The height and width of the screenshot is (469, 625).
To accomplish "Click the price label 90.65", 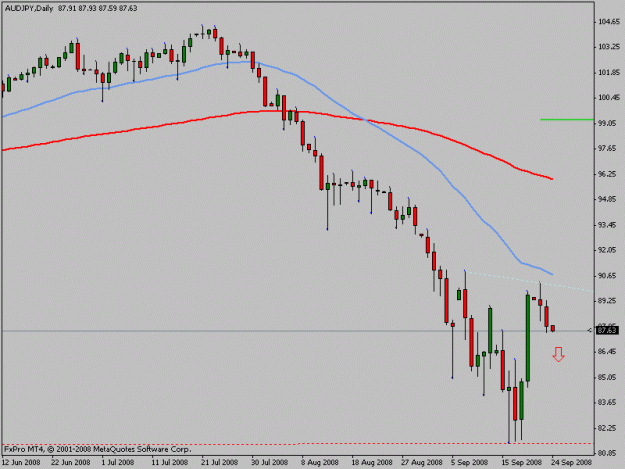I will (609, 276).
